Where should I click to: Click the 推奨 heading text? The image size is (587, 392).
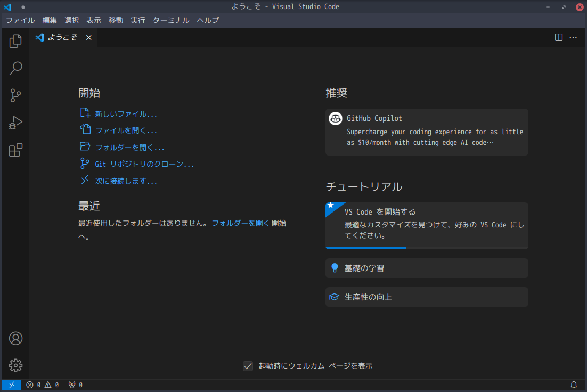pyautogui.click(x=337, y=93)
